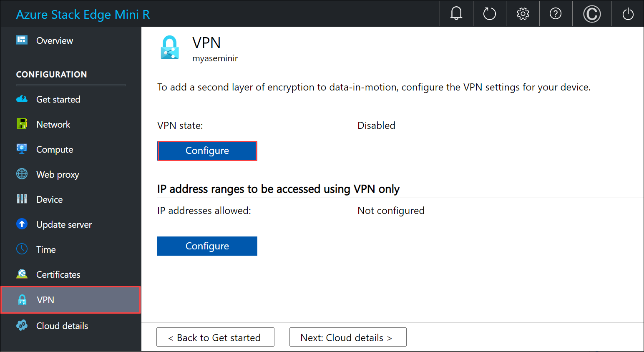Select the Device sidebar entry
644x352 pixels.
pos(49,199)
